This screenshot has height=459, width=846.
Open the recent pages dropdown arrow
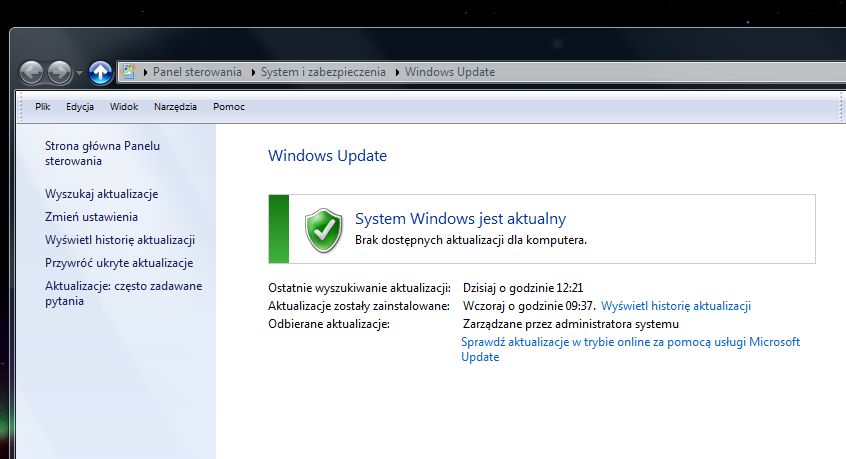pos(79,72)
